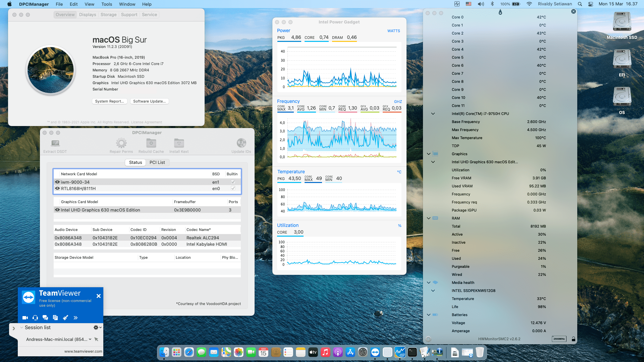Click the HWMonitorSMC2 settings gear icon

428,339
